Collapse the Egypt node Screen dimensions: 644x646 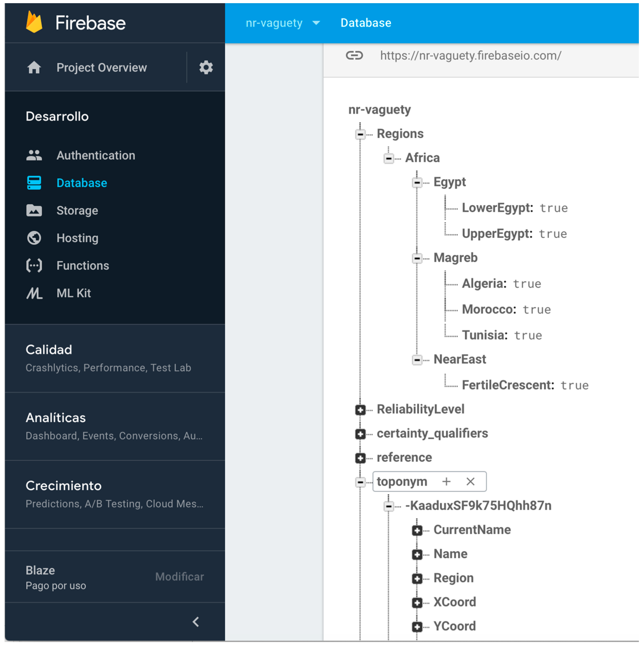point(417,183)
